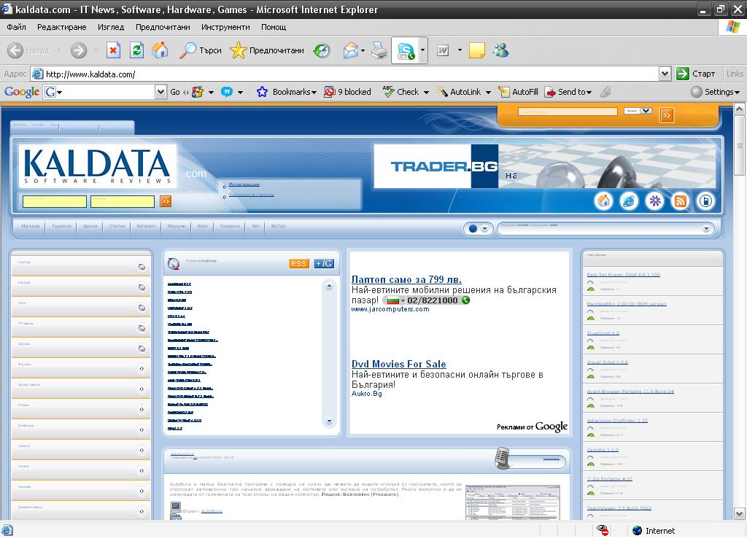The width and height of the screenshot is (747, 560).
Task: Click the popup blocked status bar icon
Action: pyautogui.click(x=602, y=531)
